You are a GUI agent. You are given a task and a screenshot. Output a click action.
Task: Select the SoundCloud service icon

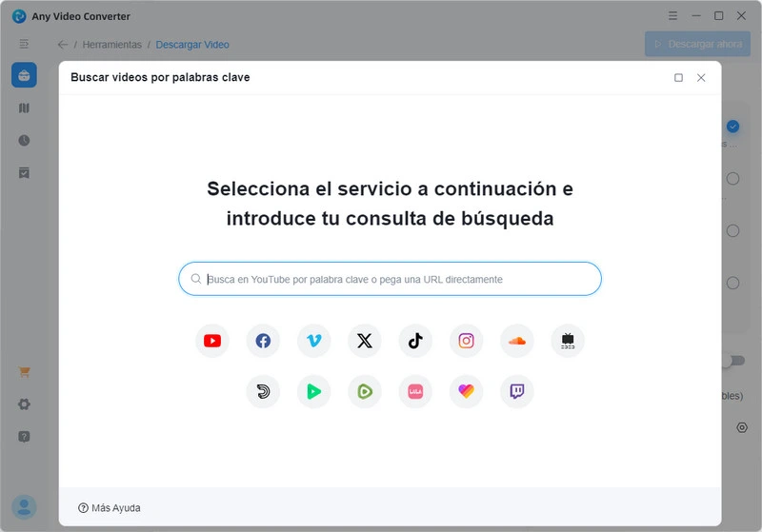517,341
